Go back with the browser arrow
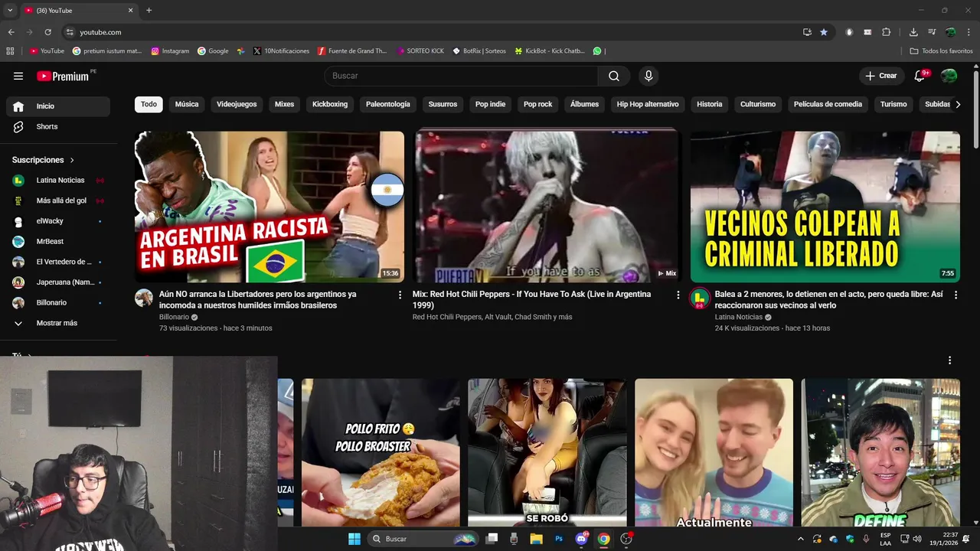 [x=11, y=32]
